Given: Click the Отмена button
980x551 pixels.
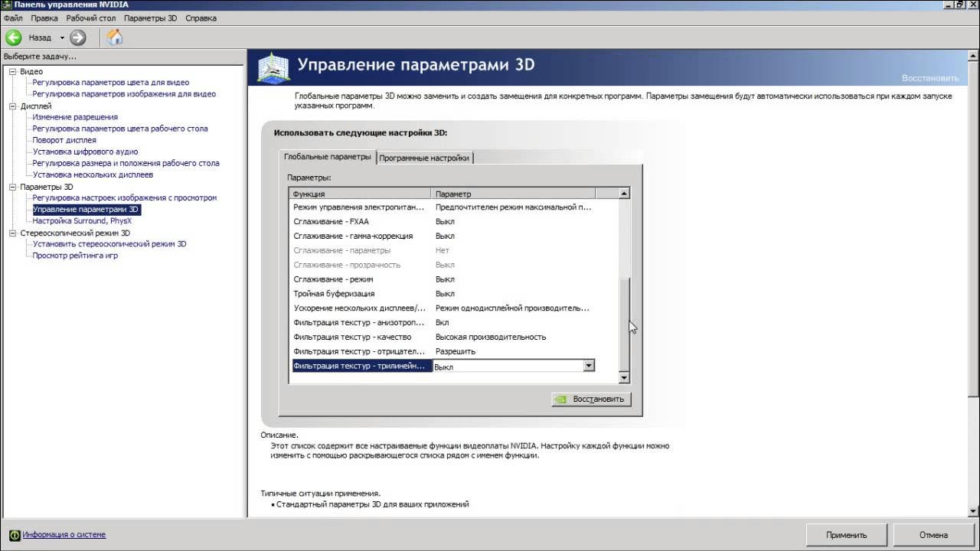Looking at the screenshot, I should (x=933, y=535).
